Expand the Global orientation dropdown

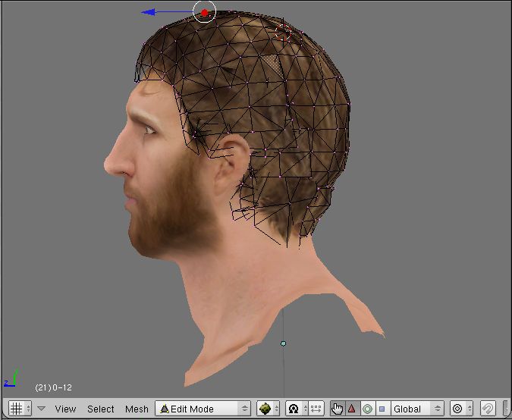tap(416, 409)
